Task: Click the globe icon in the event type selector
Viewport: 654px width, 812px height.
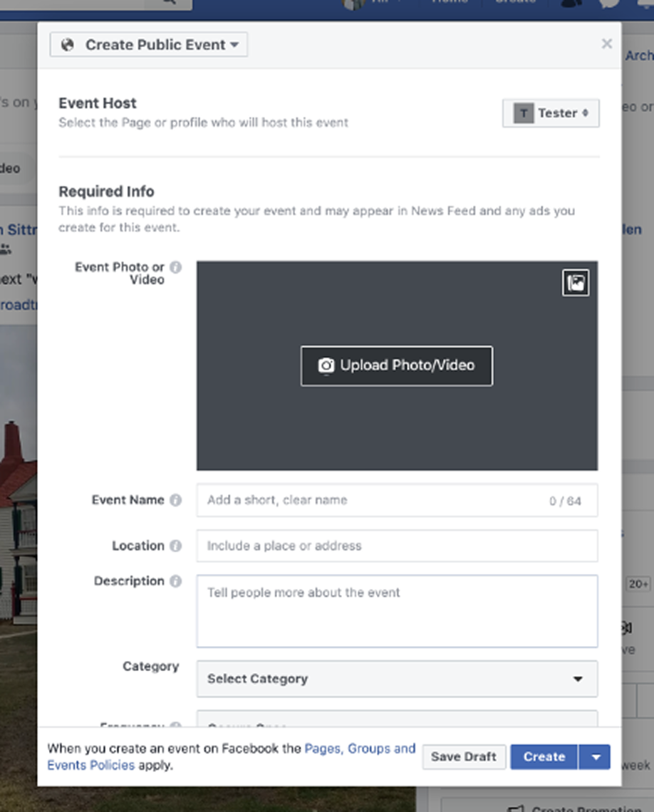Action: tap(67, 45)
